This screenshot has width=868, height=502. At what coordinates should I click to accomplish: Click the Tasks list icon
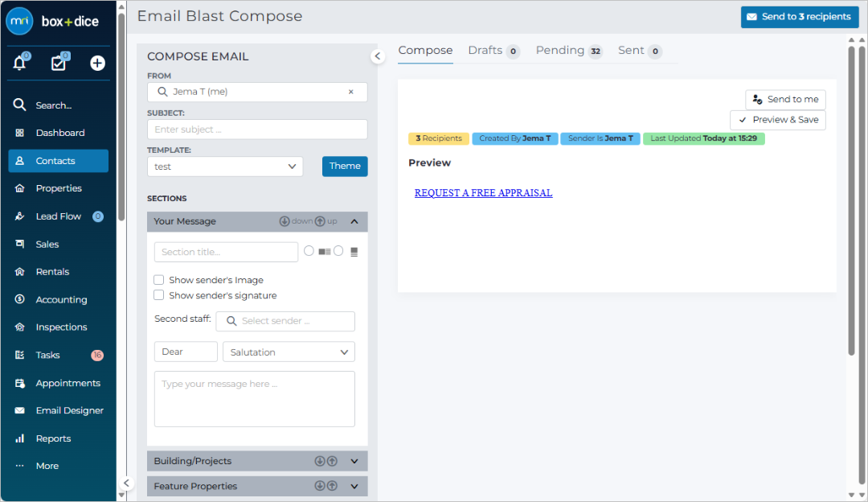coord(19,355)
